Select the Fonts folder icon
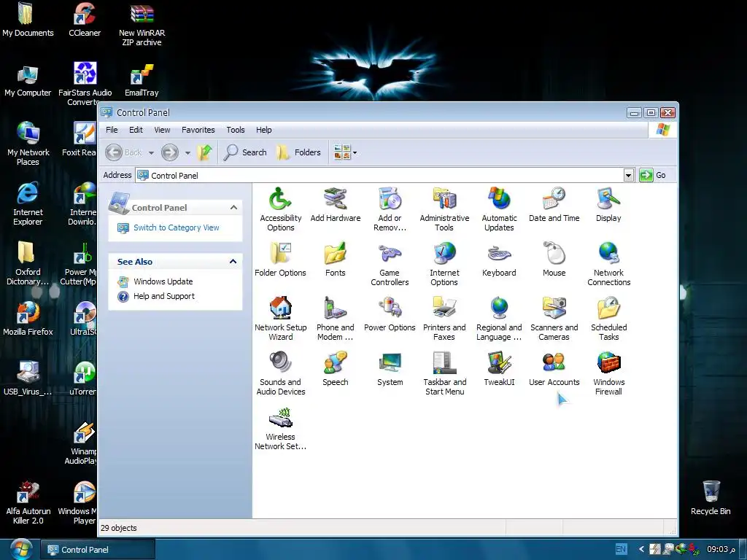Viewport: 747px width, 560px height. pos(335,260)
